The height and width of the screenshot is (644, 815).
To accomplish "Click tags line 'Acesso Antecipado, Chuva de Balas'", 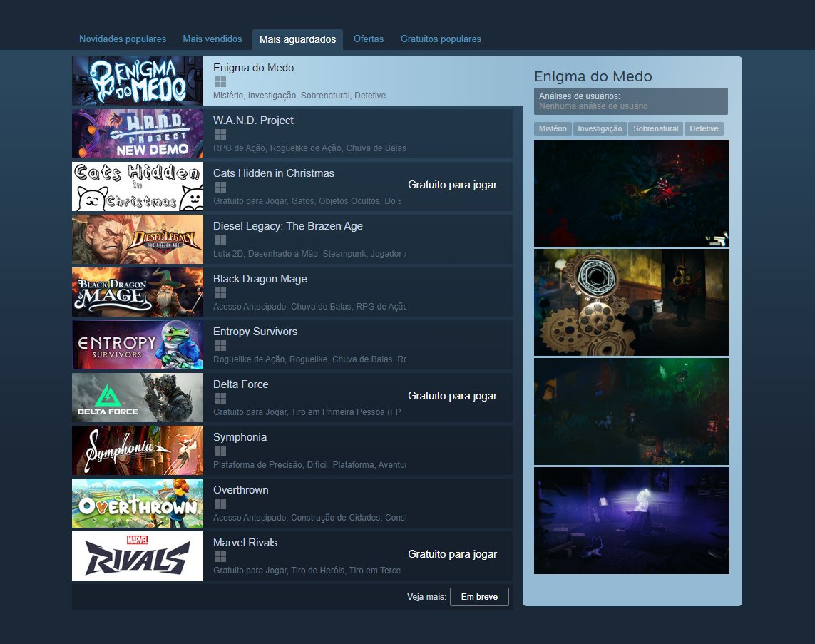I will click(x=309, y=307).
